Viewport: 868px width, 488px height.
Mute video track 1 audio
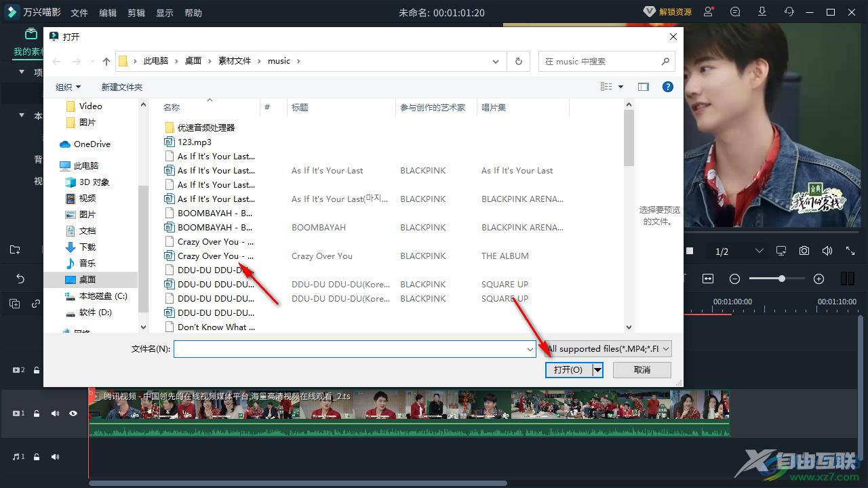click(55, 413)
